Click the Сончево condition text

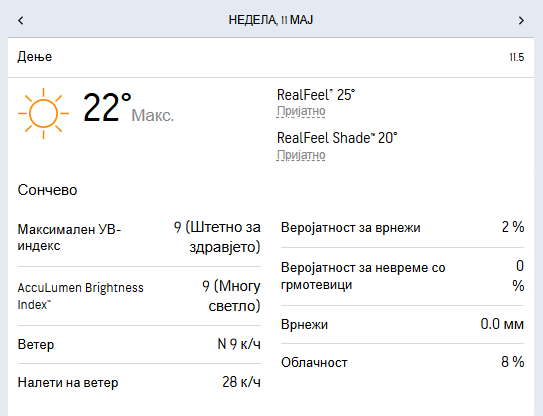pos(47,190)
